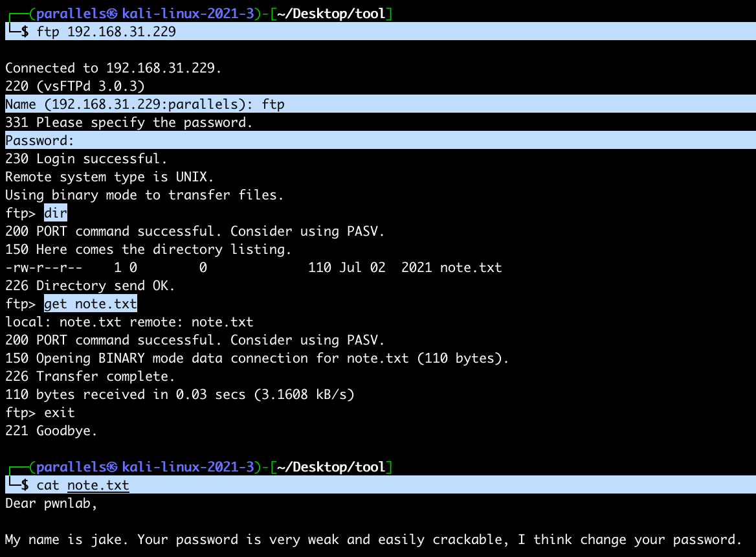
Task: Click 'kali-linux-2021-3' hostname in top prompt
Action: pyautogui.click(x=188, y=14)
